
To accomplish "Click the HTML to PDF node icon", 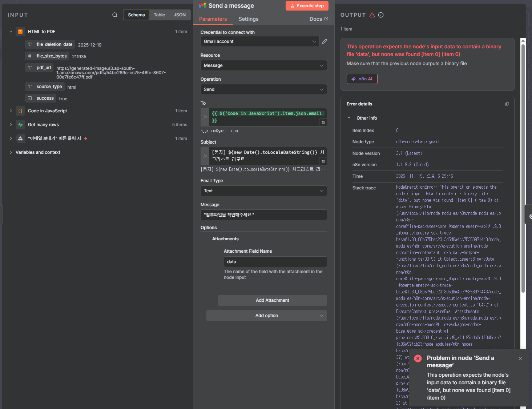I will [x=20, y=32].
